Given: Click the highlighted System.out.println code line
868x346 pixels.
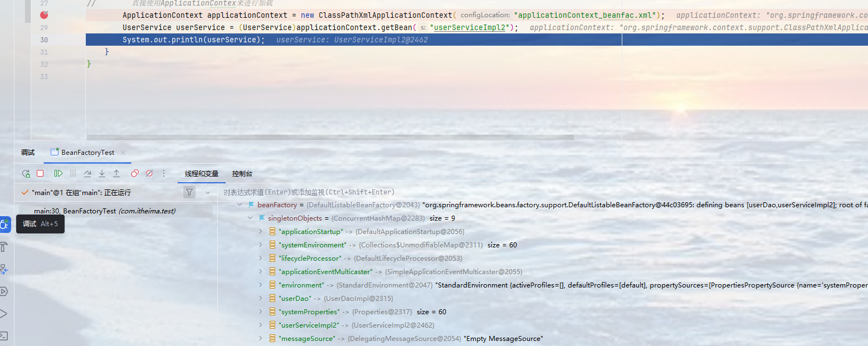Looking at the screenshot, I should click(x=476, y=40).
